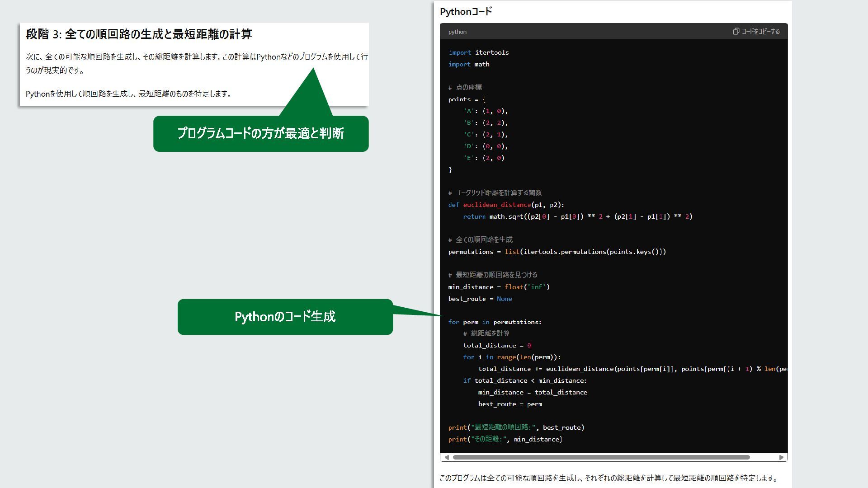Click the print 最短距離の順回路 statement
Viewport: 868px width, 488px height.
coord(516,427)
